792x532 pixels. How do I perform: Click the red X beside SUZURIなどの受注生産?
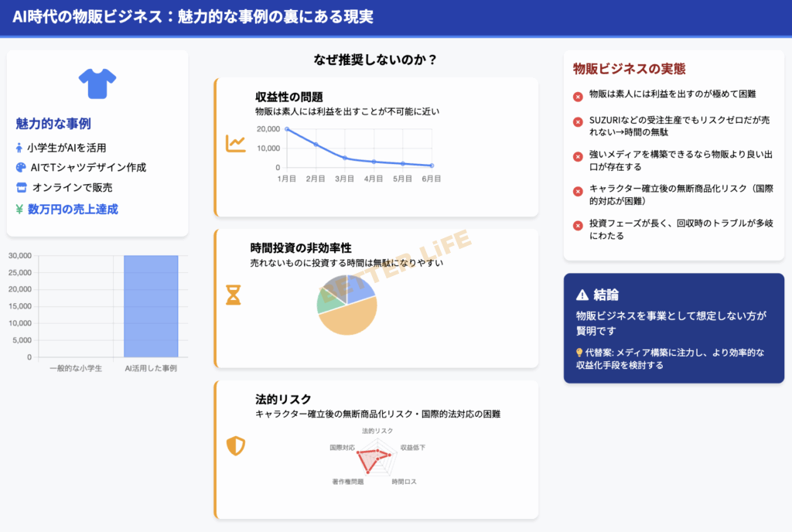pyautogui.click(x=578, y=122)
